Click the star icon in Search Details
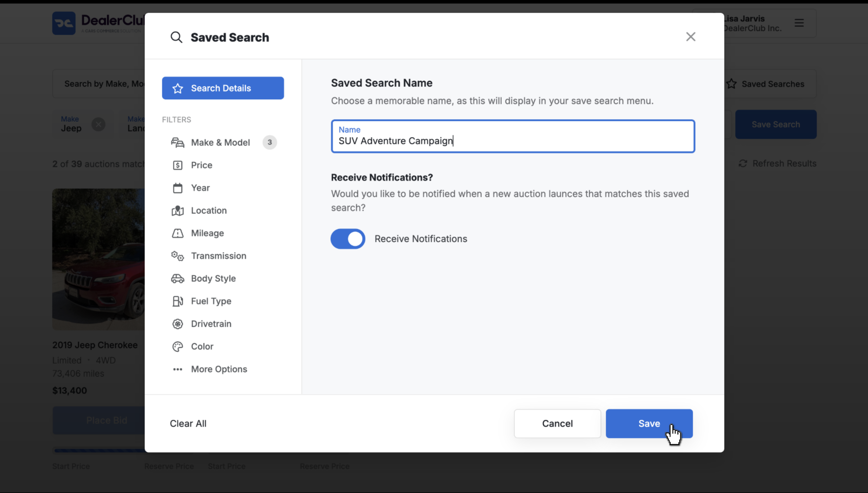868x493 pixels. 178,88
